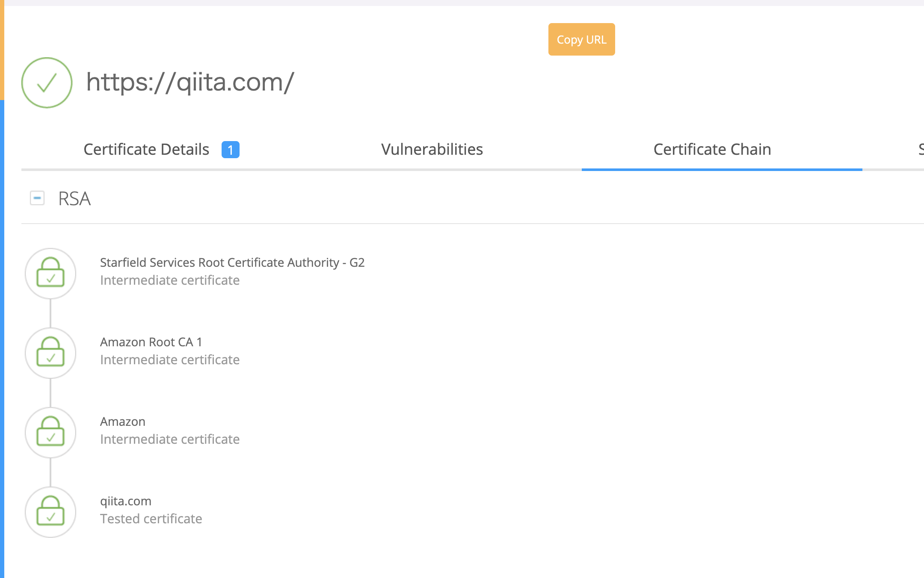Click the blue badge showing 1

tap(230, 150)
